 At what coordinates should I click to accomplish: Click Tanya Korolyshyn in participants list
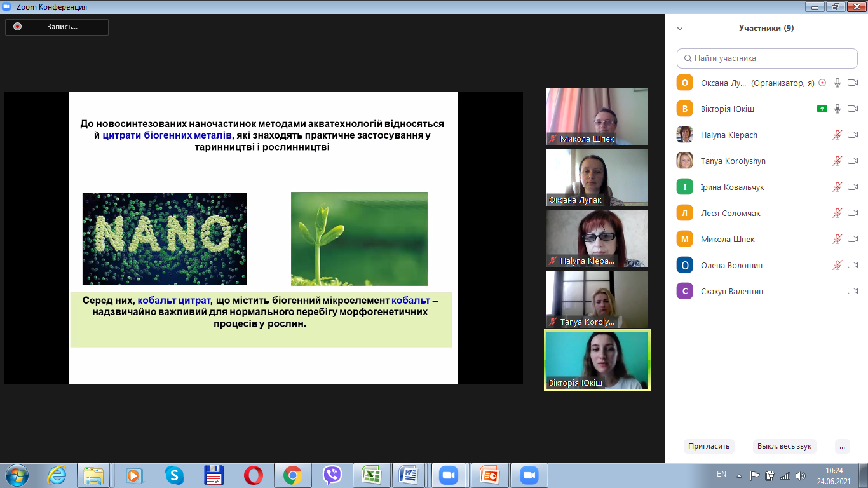[733, 161]
